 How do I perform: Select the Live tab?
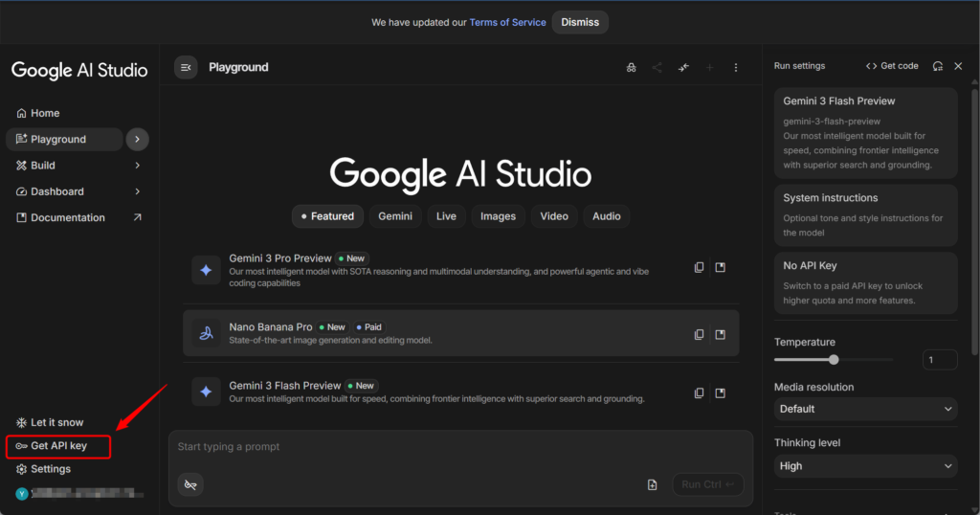point(446,216)
